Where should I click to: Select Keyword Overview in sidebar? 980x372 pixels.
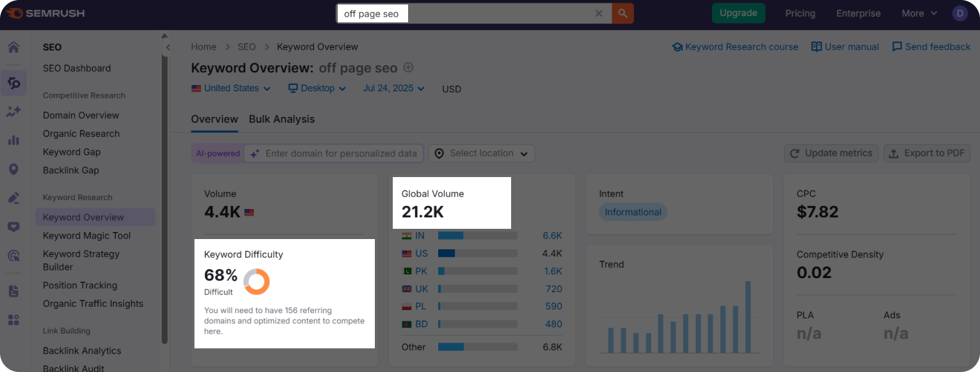(95, 217)
